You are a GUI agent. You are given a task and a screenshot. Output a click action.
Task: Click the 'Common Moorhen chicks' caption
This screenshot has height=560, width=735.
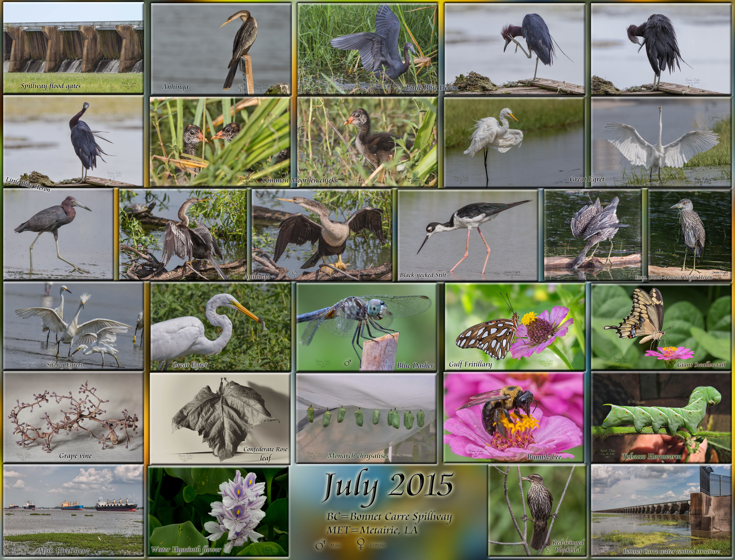pos(300,180)
